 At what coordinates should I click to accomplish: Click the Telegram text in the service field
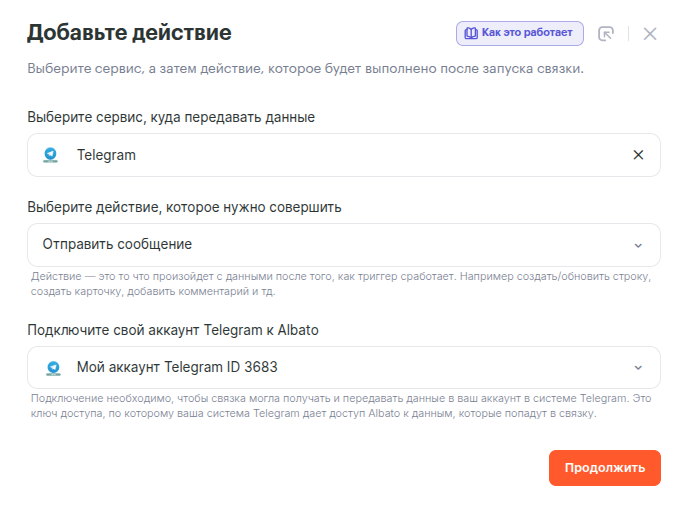coord(106,155)
